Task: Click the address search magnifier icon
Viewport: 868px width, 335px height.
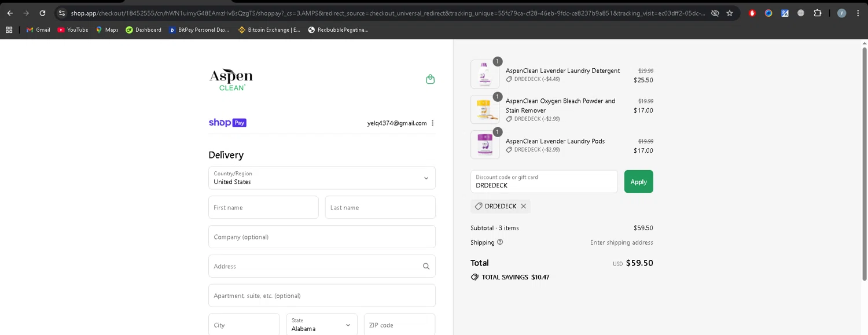Action: tap(426, 266)
